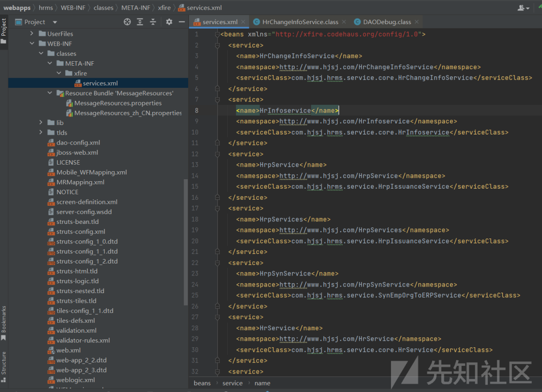542x392 pixels.
Task: Collapse the classes folder arrow
Action: 41,53
